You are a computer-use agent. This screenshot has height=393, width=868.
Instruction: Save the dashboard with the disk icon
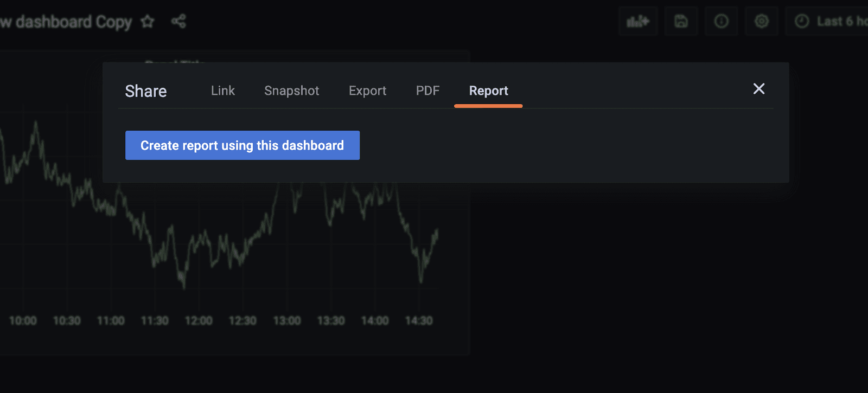click(x=681, y=22)
